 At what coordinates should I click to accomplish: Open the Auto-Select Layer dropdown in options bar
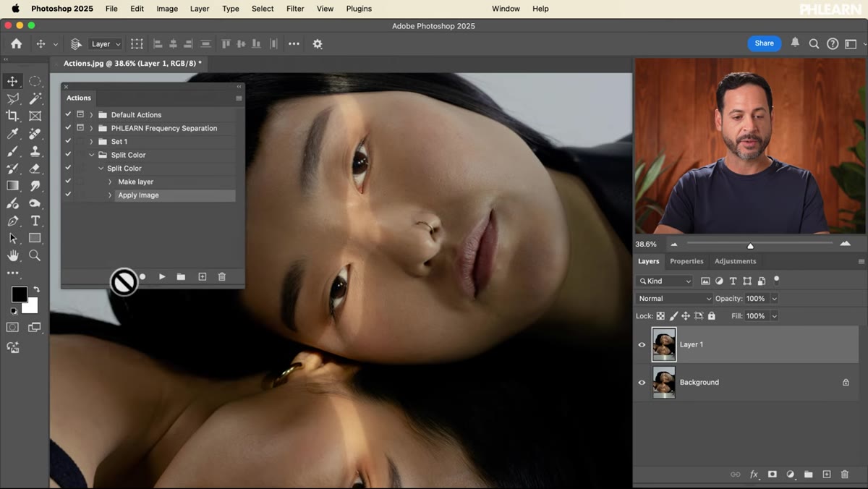[106, 44]
